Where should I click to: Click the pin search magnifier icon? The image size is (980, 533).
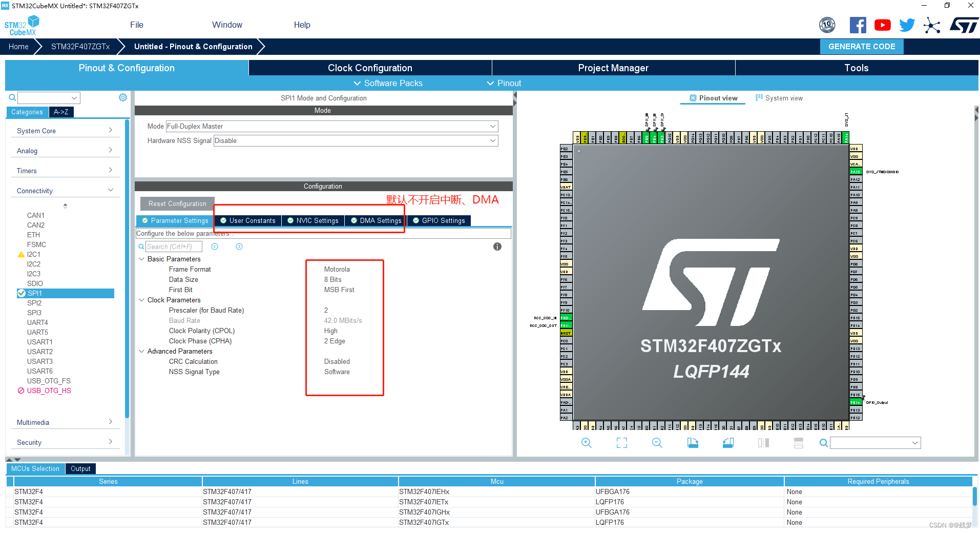pos(823,443)
